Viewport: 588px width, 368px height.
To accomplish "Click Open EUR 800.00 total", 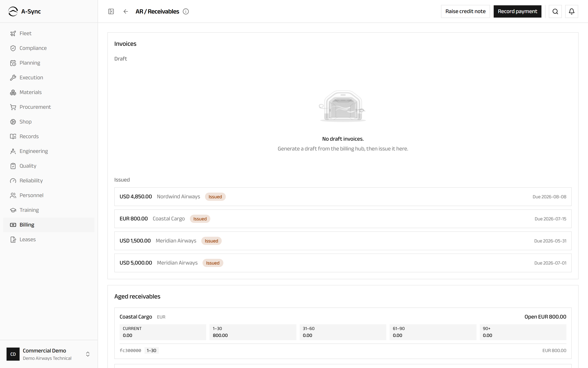I will [545, 317].
